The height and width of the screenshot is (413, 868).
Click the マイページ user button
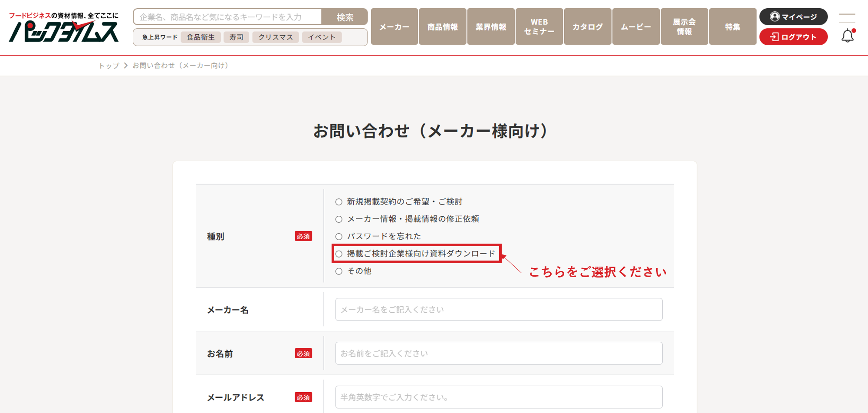(x=793, y=17)
